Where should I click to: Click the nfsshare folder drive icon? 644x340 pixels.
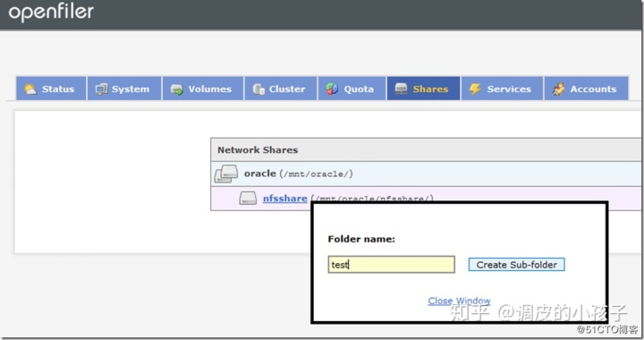point(248,199)
